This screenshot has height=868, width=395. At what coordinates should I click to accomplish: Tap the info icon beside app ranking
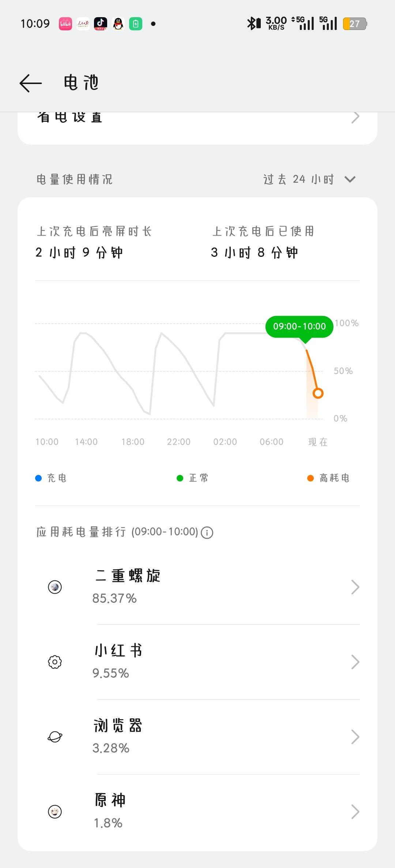click(x=207, y=533)
